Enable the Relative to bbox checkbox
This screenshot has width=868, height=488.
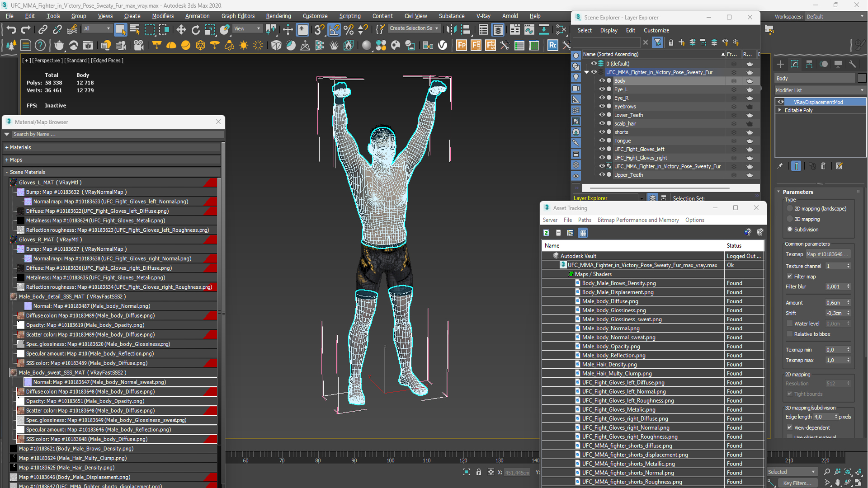pyautogui.click(x=790, y=333)
